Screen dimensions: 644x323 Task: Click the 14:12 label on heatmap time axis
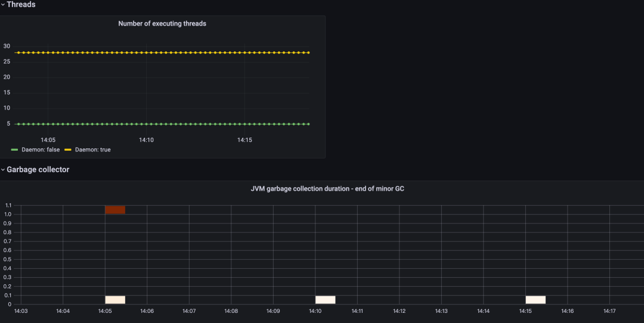click(x=400, y=310)
